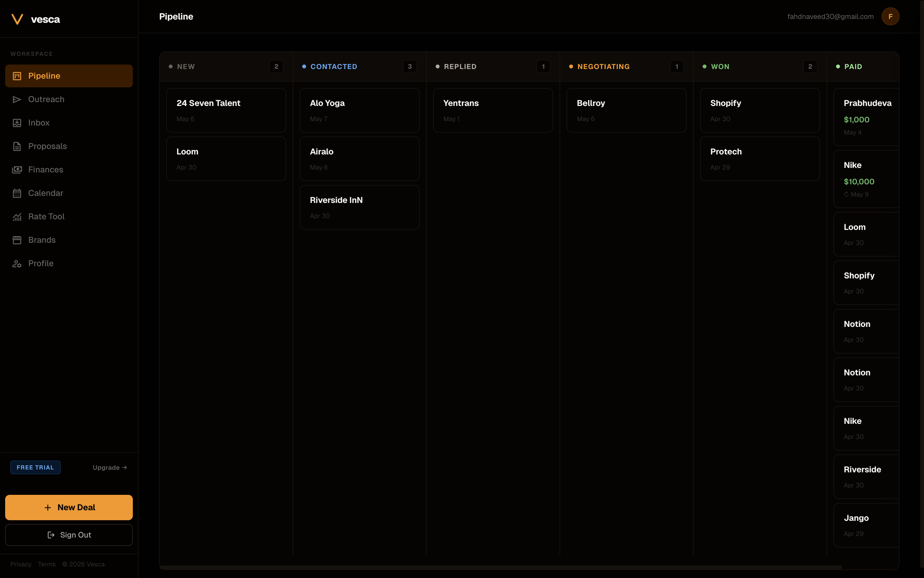This screenshot has height=578, width=924.
Task: Open the Privacy link
Action: [21, 564]
